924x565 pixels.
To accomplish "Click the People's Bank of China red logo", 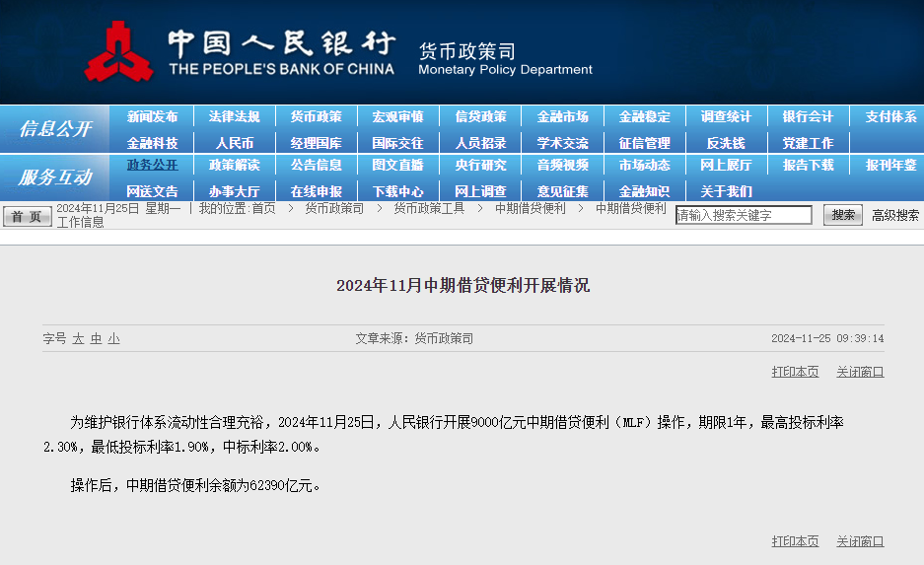I will point(119,52).
